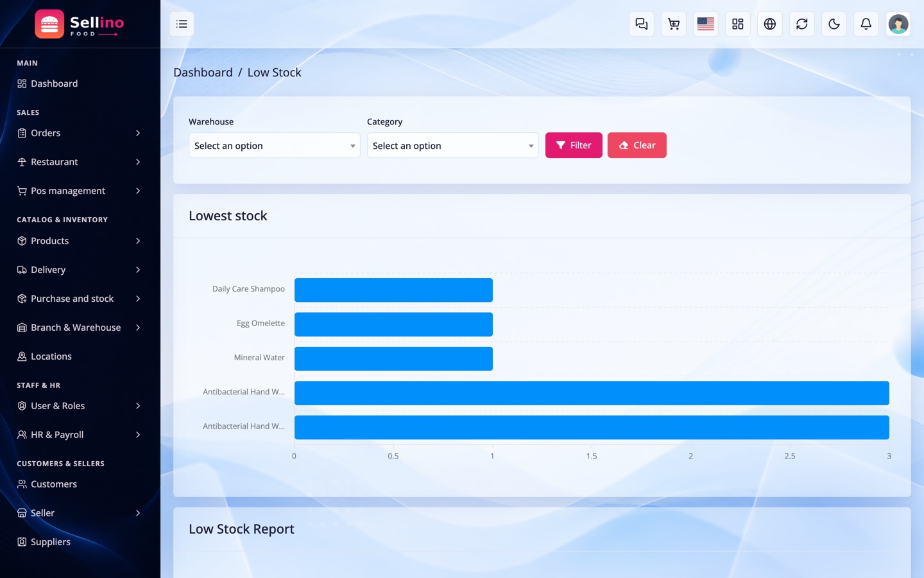The width and height of the screenshot is (924, 578).
Task: Click the Delivery truck icon
Action: tap(22, 270)
